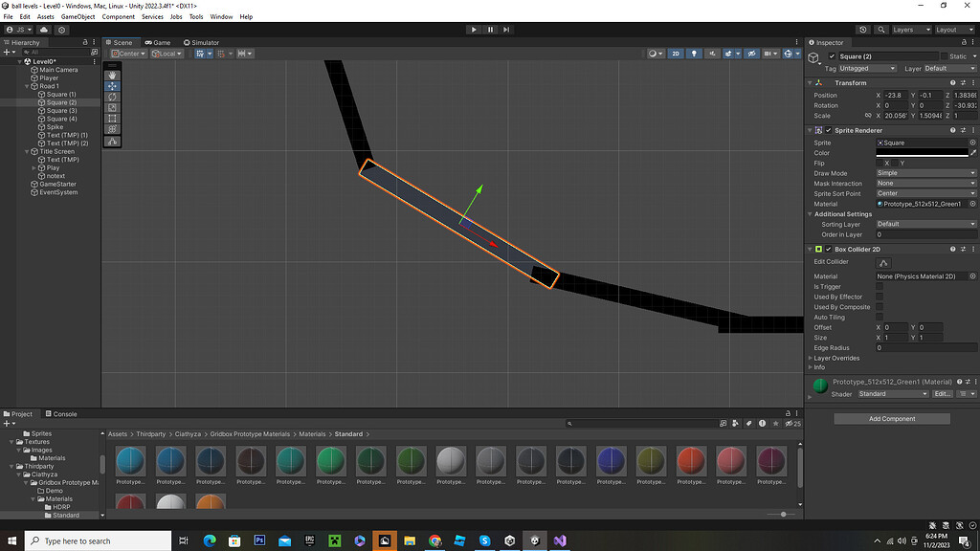Viewport: 980px width, 551px height.
Task: Toggle 2D view mode in Scene view
Action: pyautogui.click(x=676, y=54)
